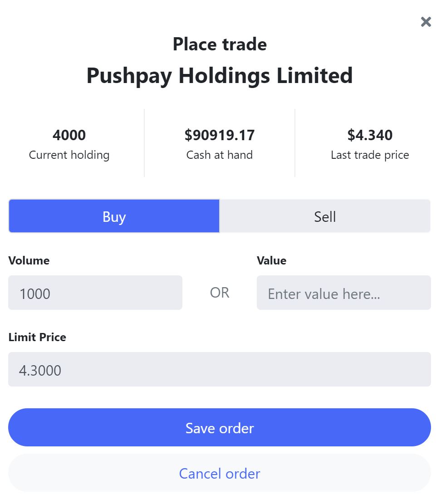Close the Place trade dialog
441x504 pixels.
tap(426, 22)
